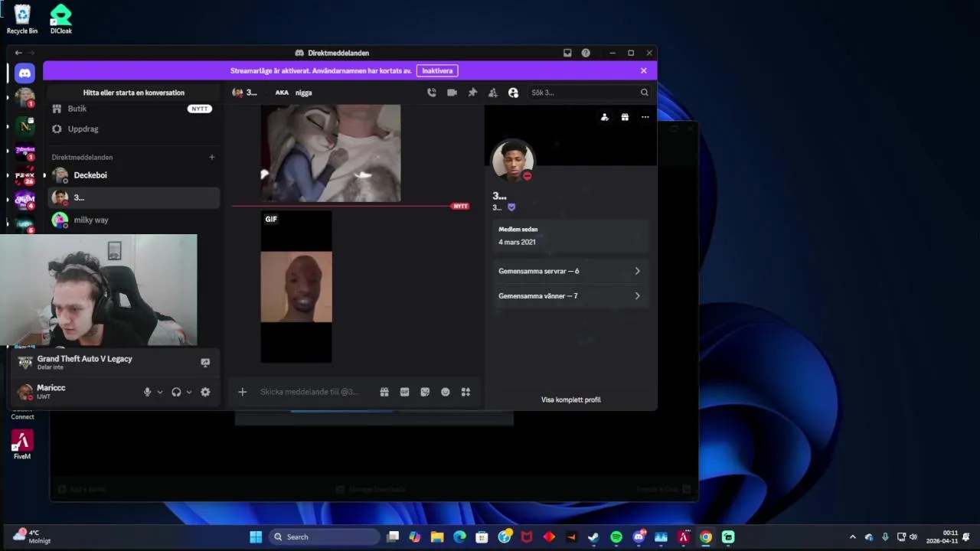This screenshot has width=980, height=551.
Task: Open the add-friend icon in profile panel
Action: click(604, 117)
